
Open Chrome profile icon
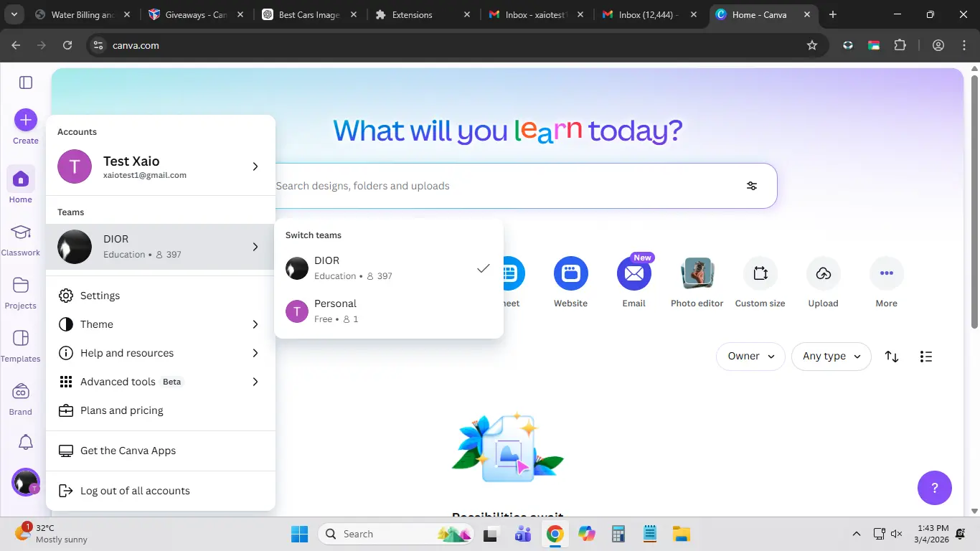[938, 45]
